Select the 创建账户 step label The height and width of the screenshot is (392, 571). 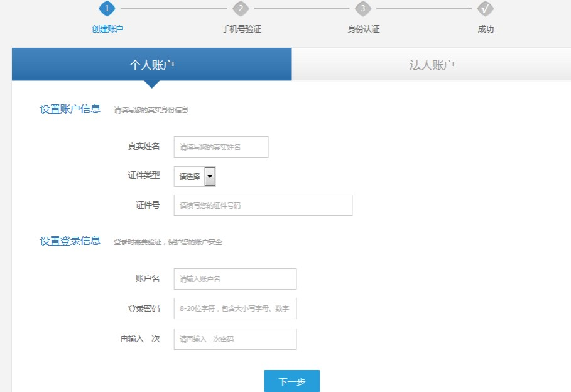pyautogui.click(x=107, y=30)
